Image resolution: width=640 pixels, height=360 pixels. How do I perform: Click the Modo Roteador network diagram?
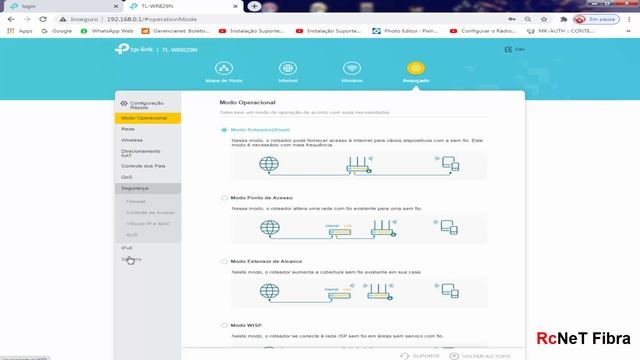(x=359, y=165)
